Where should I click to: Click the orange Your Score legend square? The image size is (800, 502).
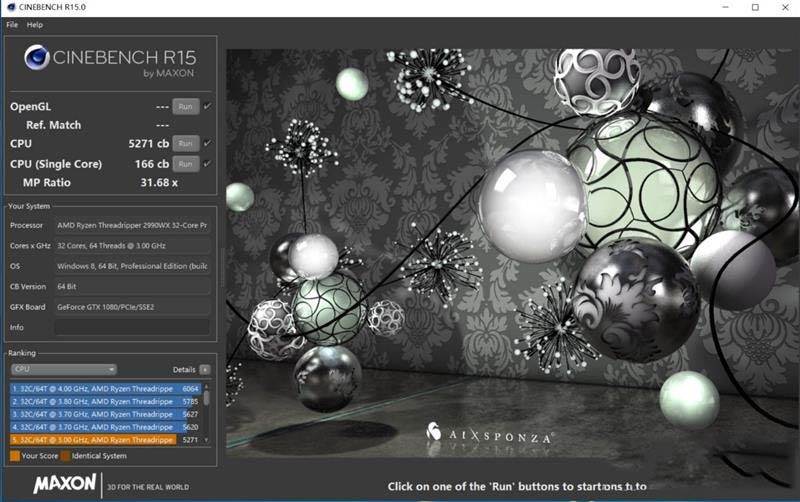click(15, 456)
